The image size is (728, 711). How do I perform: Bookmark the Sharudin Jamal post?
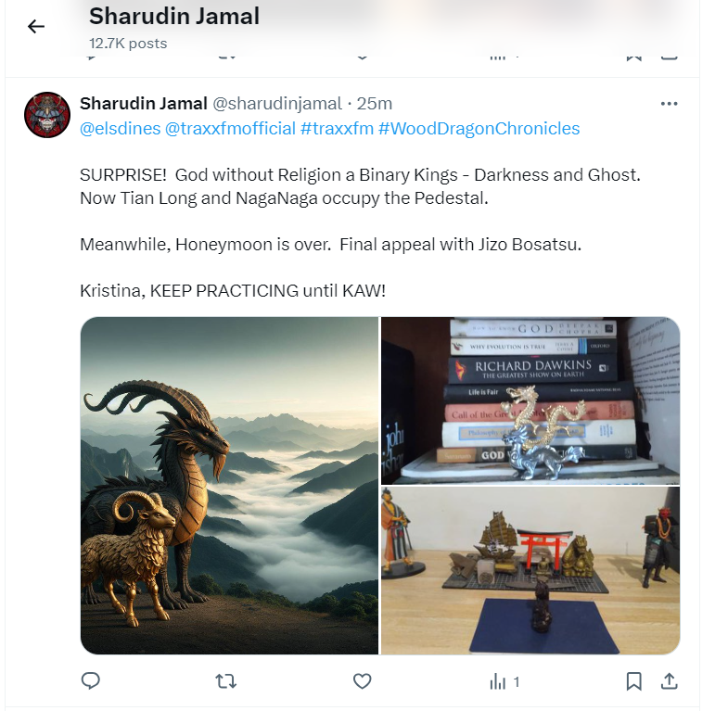(633, 681)
